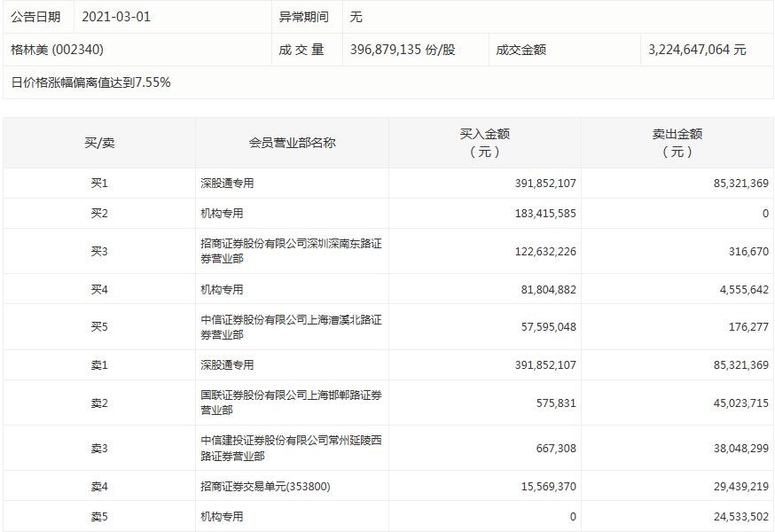This screenshot has height=532, width=775.
Task: Select buy amount 81,804,882
Action: 548,290
